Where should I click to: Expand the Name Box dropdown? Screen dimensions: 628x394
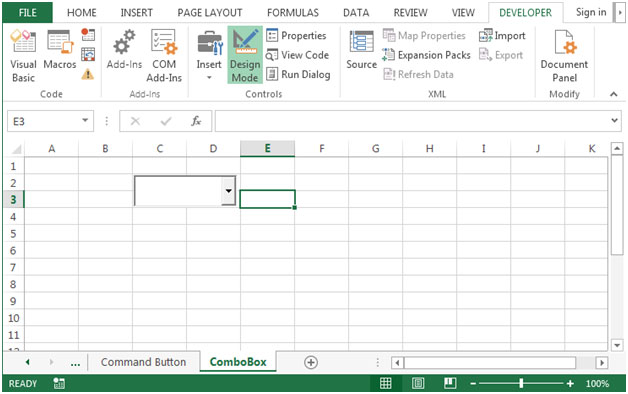(x=85, y=121)
